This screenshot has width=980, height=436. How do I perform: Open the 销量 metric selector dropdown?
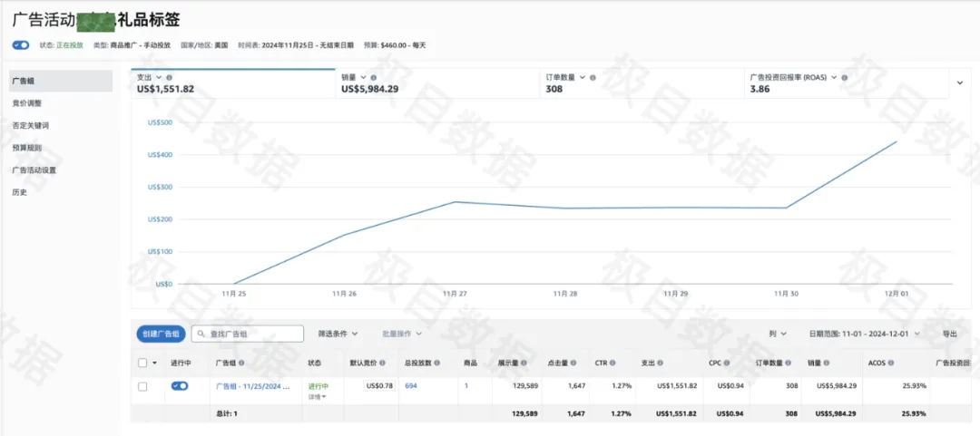click(x=362, y=77)
